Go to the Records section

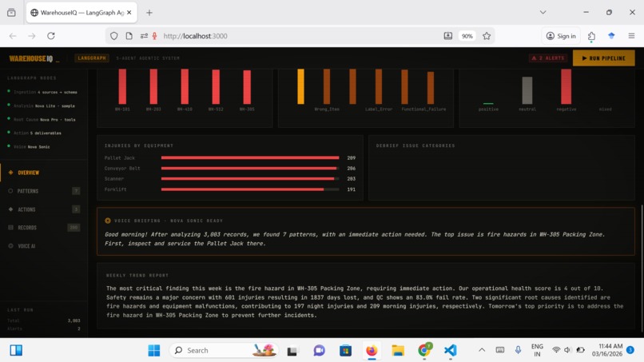[x=43, y=228]
